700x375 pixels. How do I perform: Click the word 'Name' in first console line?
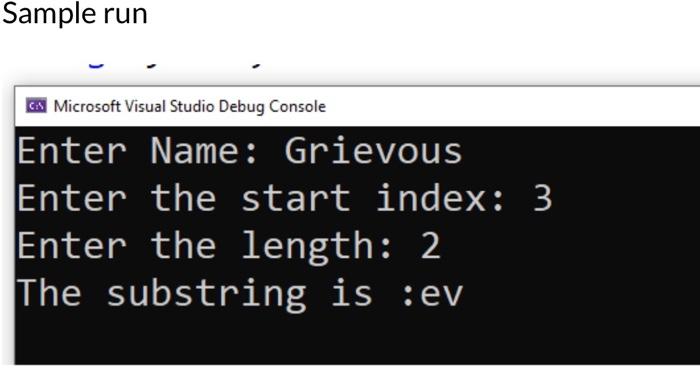point(194,151)
